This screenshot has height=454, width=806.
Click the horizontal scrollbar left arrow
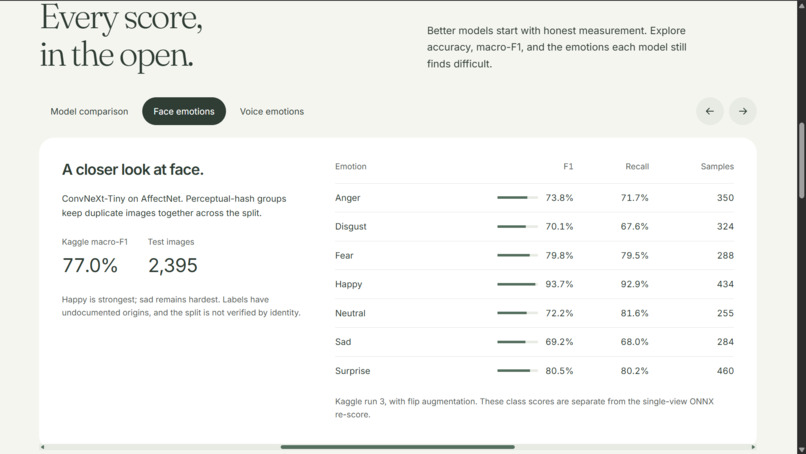[43, 447]
